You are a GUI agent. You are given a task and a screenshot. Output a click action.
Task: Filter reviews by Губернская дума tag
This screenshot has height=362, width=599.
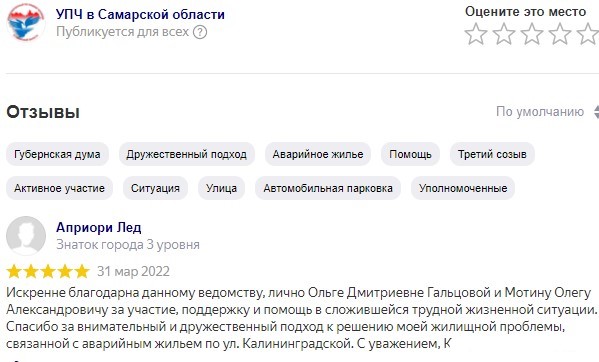[x=57, y=154]
